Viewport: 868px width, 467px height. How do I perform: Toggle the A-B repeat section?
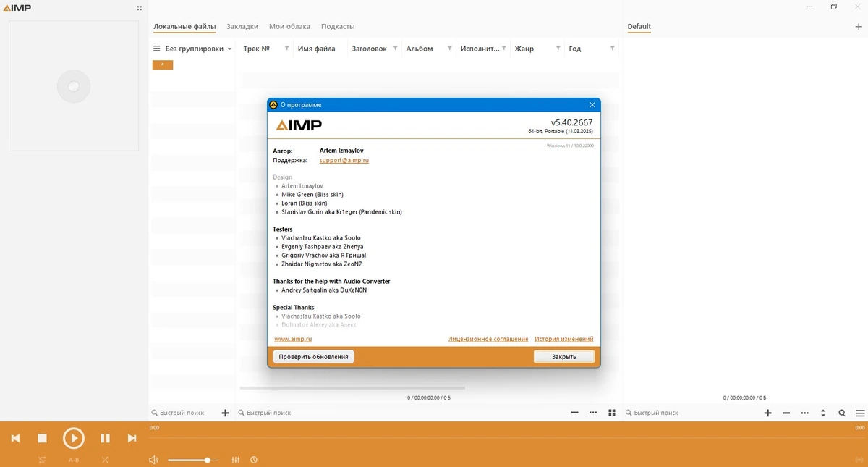[x=74, y=460]
